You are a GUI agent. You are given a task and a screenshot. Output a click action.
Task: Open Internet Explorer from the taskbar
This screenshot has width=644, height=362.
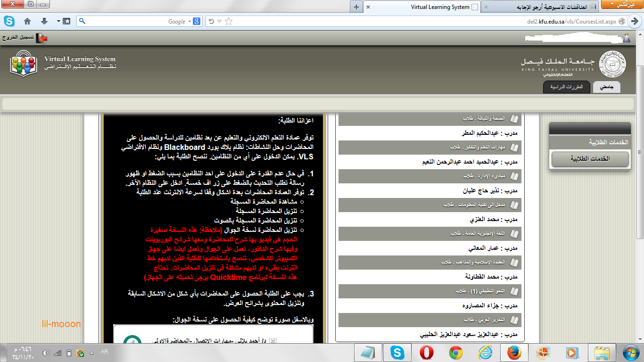485,353
